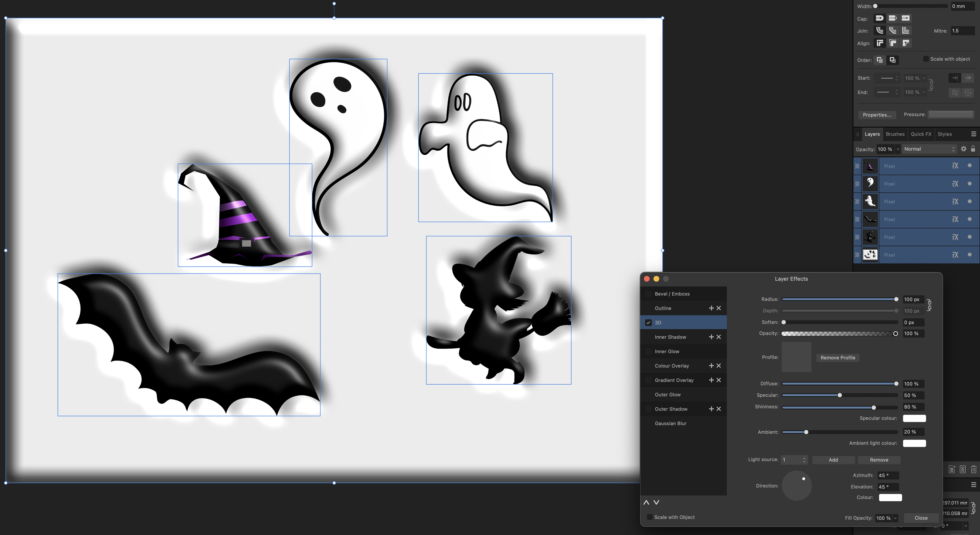Viewport: 980px width, 535px height.
Task: Click the swap arrowheads icon
Action: coord(955,93)
